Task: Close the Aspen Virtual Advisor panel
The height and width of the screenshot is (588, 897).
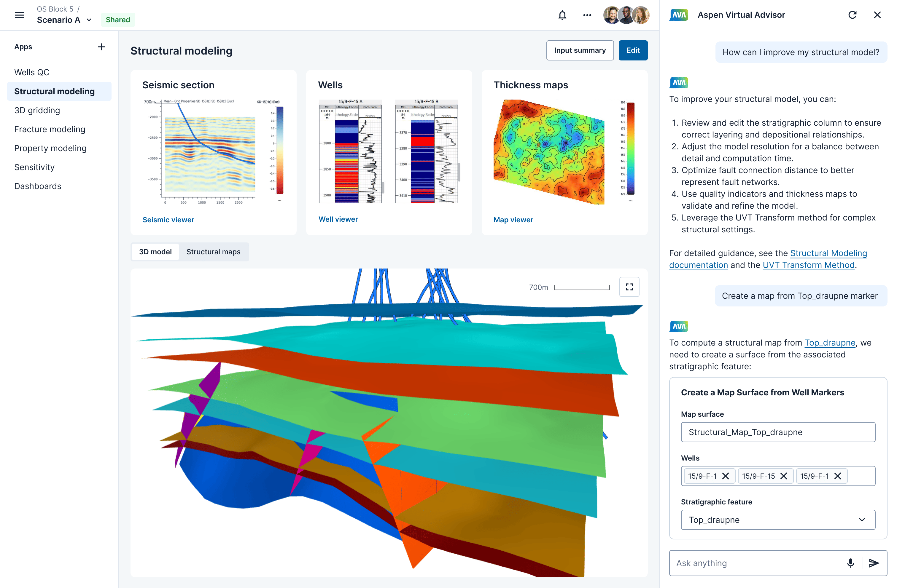Action: coord(877,15)
